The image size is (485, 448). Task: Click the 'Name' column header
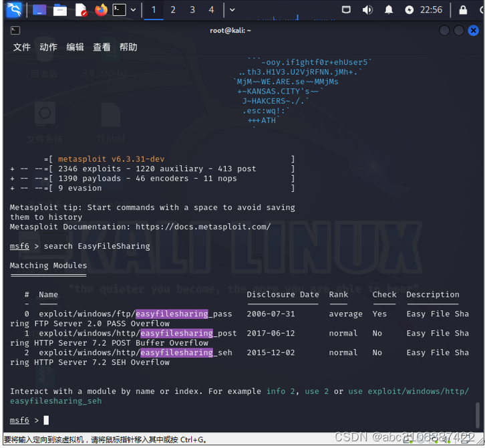(x=48, y=294)
